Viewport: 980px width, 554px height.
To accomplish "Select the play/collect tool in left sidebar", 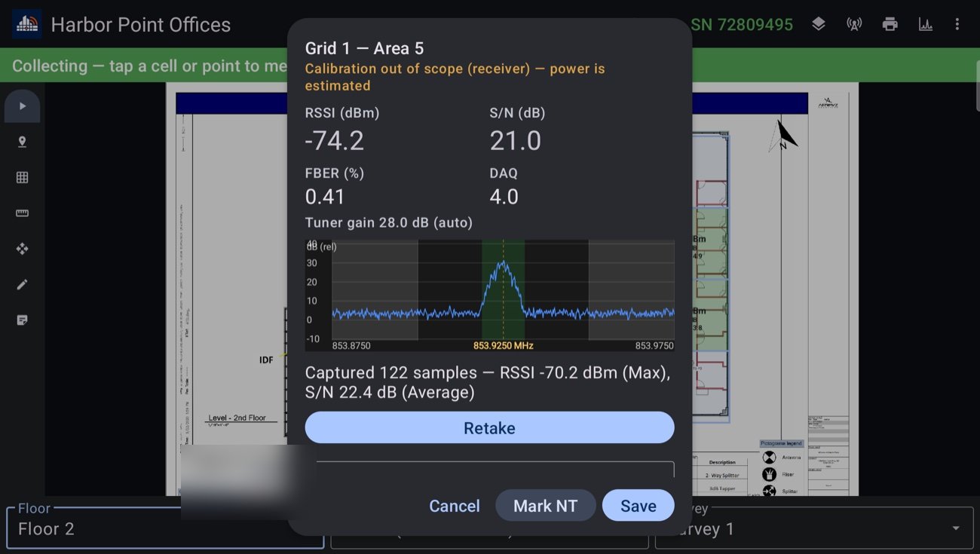I will (22, 106).
